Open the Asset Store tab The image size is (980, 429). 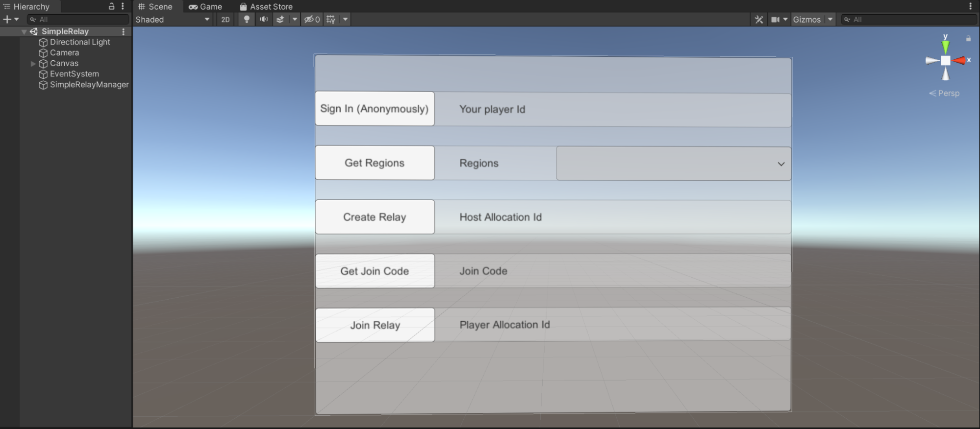[x=266, y=7]
